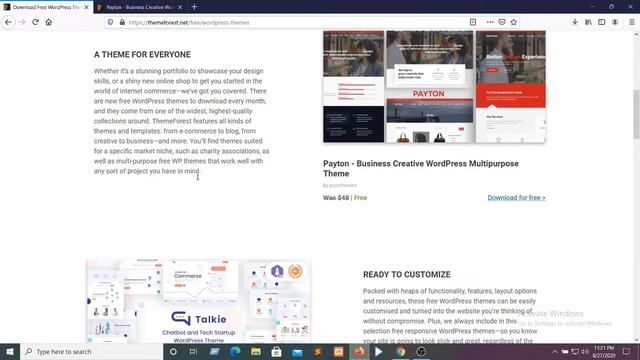Reload the current page
This screenshot has width=640, height=360.
pos(36,22)
